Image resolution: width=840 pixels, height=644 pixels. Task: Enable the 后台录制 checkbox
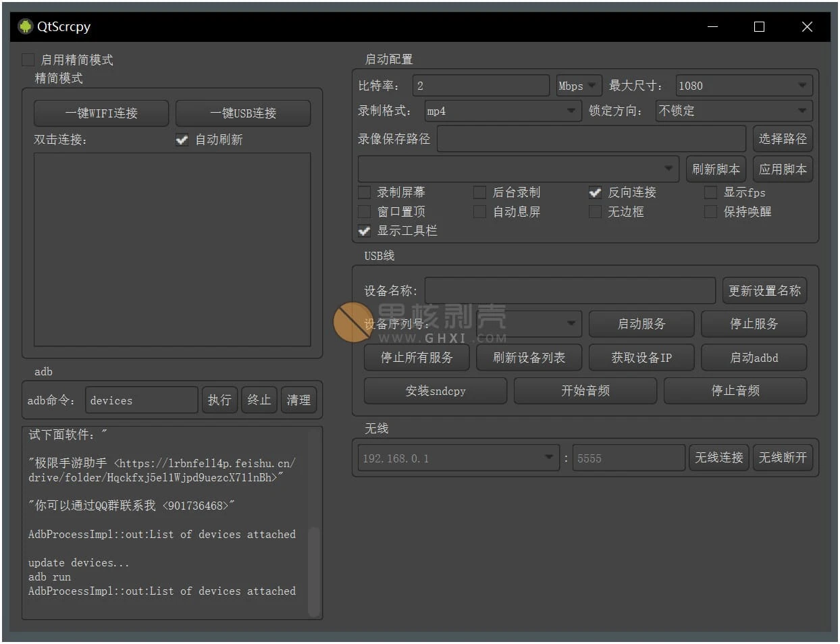479,192
